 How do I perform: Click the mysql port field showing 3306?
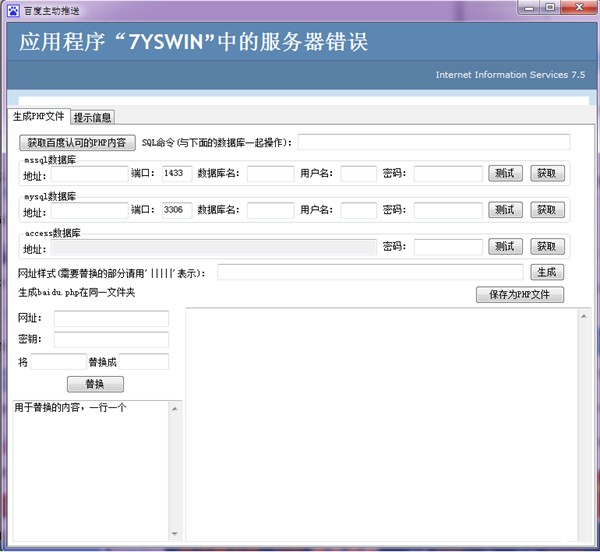pos(176,210)
